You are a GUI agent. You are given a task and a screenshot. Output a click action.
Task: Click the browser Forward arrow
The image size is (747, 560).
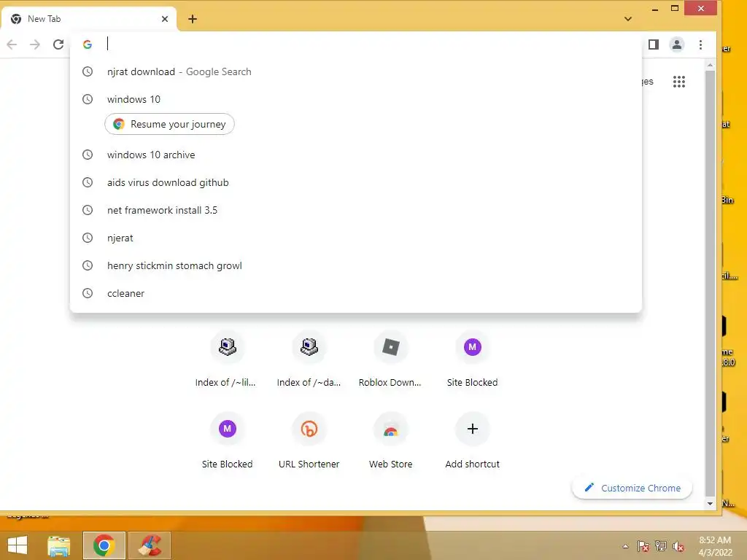(x=35, y=44)
